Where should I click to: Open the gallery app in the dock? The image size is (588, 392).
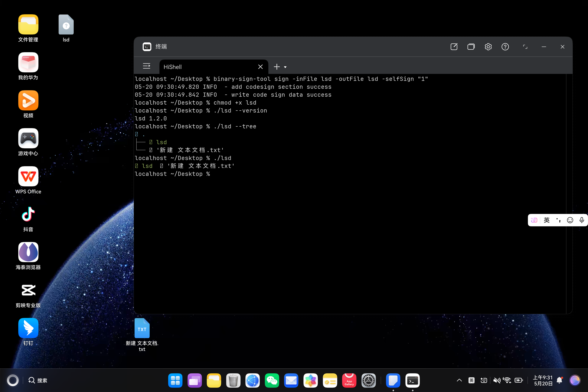pyautogui.click(x=311, y=381)
